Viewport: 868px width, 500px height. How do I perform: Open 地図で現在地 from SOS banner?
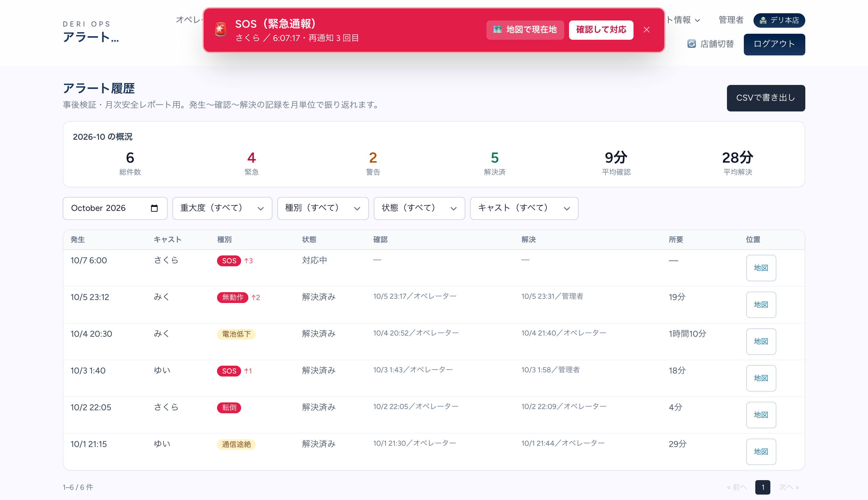pyautogui.click(x=525, y=30)
